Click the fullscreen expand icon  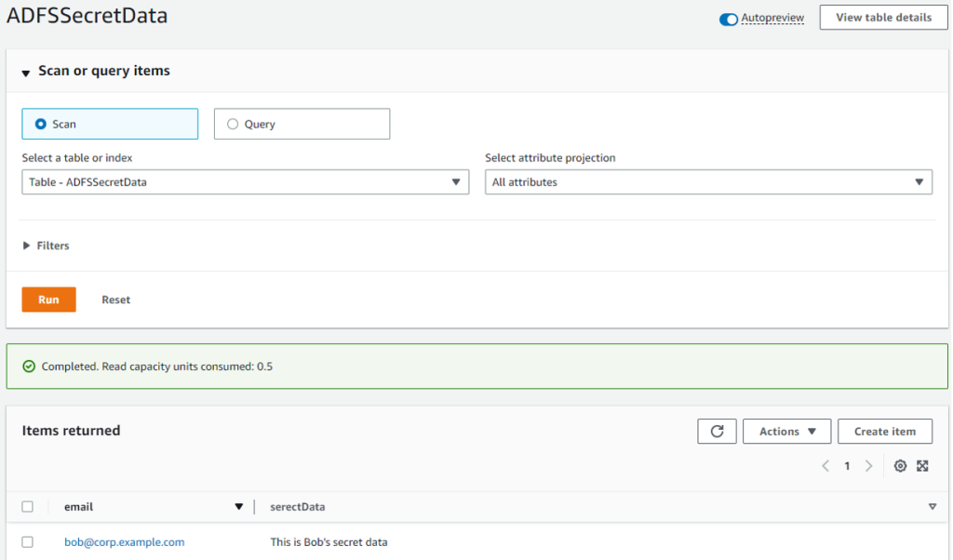point(922,465)
